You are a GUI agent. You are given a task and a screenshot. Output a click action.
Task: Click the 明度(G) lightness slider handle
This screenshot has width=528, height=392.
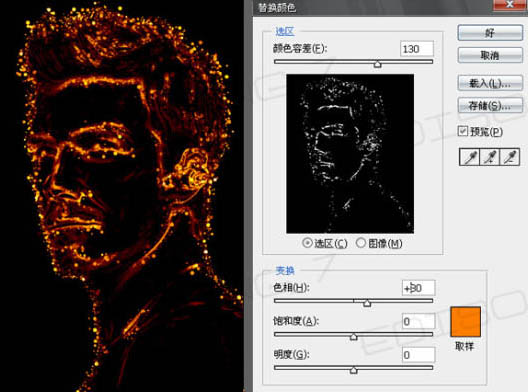point(353,370)
